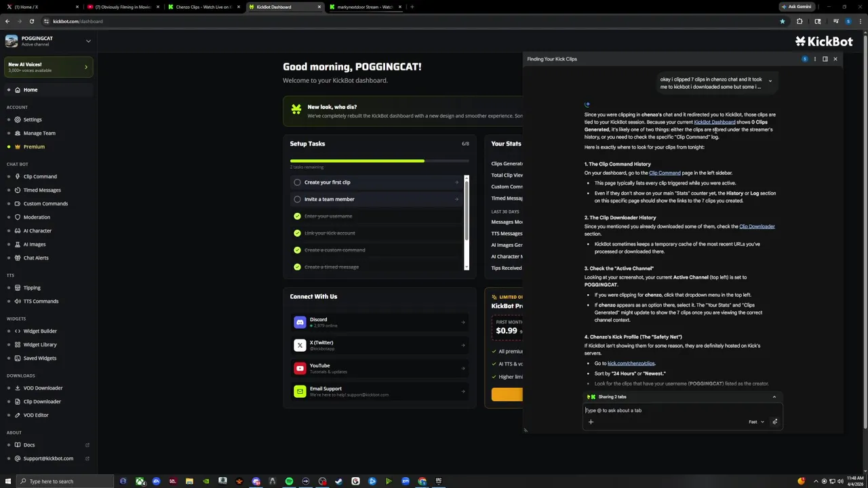868x488 pixels.
Task: Click the X (Twitter) connect card
Action: (380, 345)
